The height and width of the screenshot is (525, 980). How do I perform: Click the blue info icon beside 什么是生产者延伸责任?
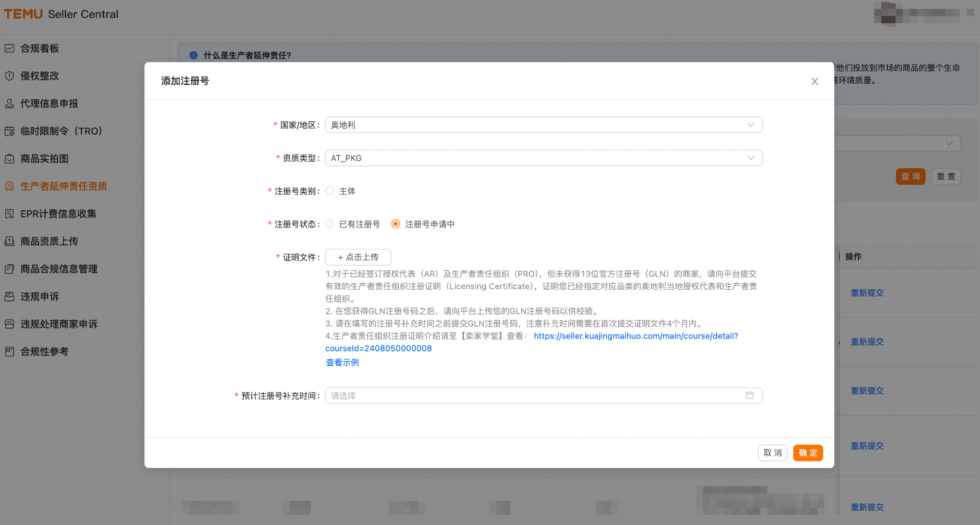193,55
